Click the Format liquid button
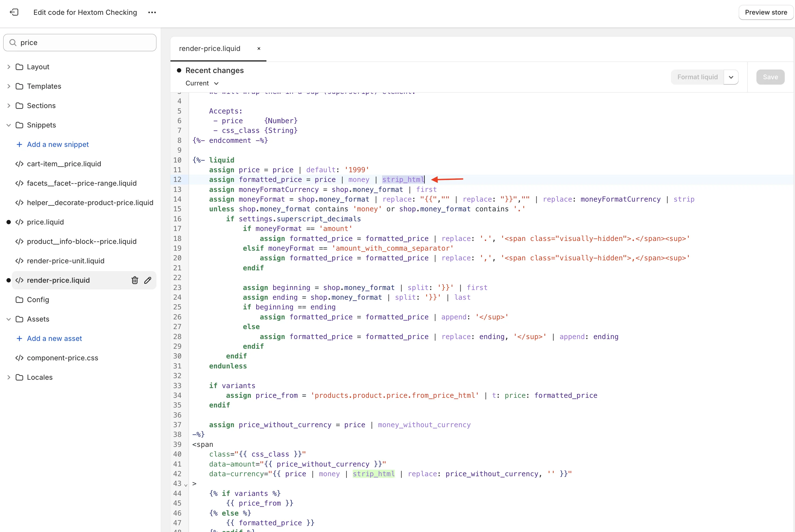Viewport: 795px width, 532px height. pos(697,77)
